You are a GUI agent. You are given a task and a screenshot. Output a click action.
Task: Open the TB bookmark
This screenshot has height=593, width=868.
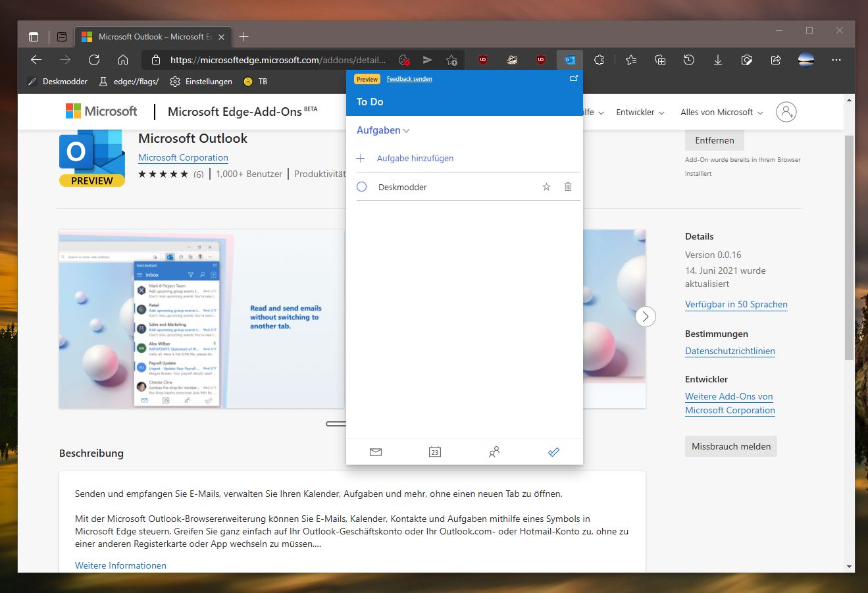(x=255, y=82)
